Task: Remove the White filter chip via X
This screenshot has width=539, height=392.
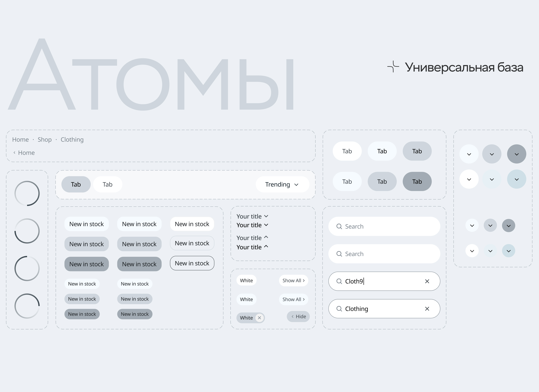Action: pos(260,318)
